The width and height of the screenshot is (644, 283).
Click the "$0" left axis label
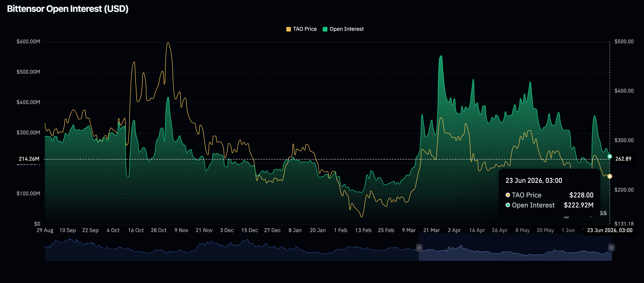37,224
